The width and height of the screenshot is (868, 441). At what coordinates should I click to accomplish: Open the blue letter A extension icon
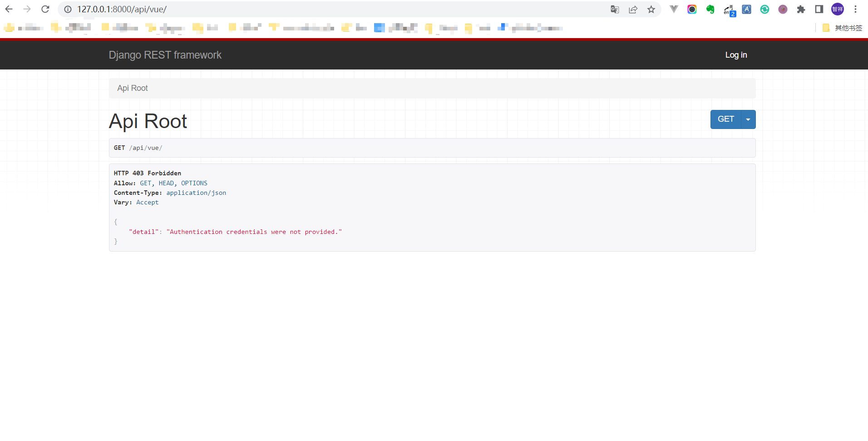(x=746, y=9)
